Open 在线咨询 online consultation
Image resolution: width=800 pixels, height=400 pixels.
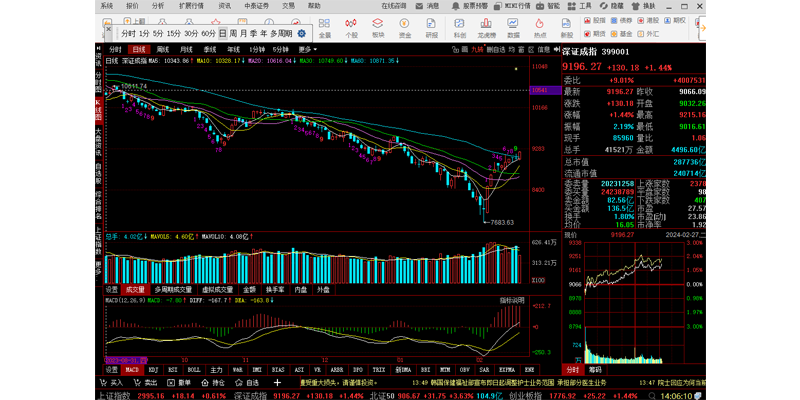[394, 6]
